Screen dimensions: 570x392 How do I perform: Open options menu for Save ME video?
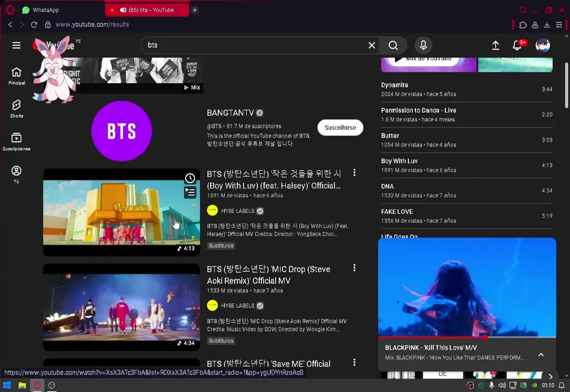pyautogui.click(x=354, y=363)
